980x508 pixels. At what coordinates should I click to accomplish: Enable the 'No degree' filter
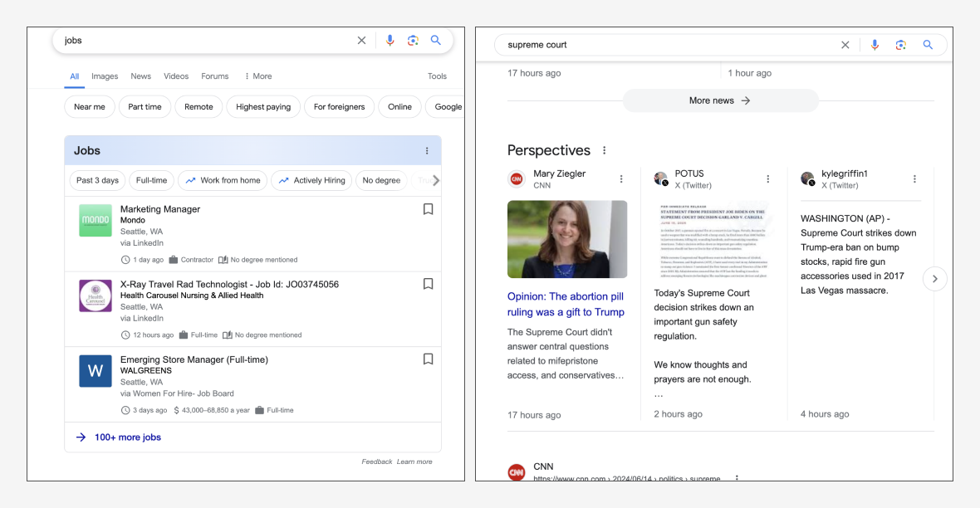[381, 181]
